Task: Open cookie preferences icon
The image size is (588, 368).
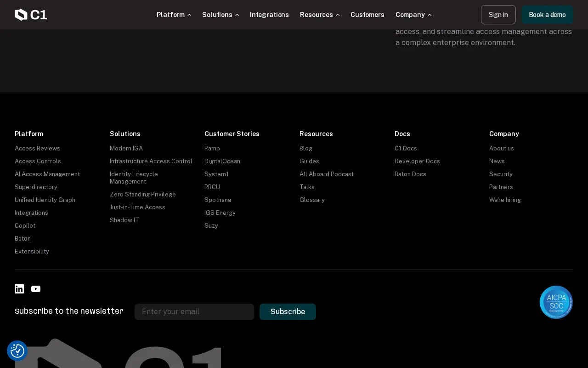Action: 17,351
